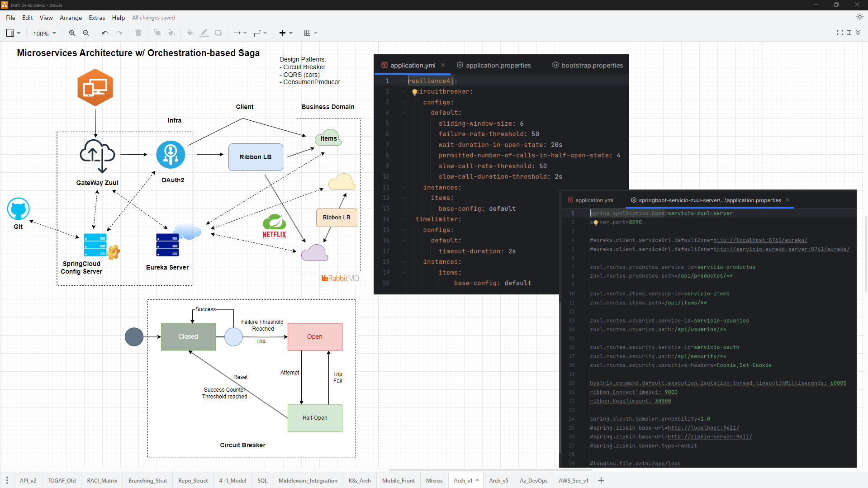Select the green Closed state box

pos(188,336)
